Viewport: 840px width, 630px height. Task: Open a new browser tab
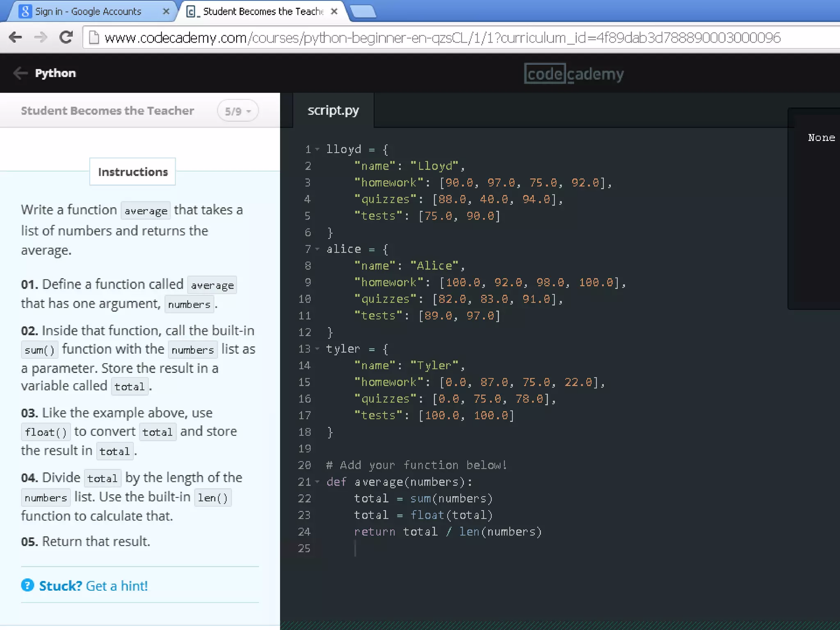click(x=363, y=11)
